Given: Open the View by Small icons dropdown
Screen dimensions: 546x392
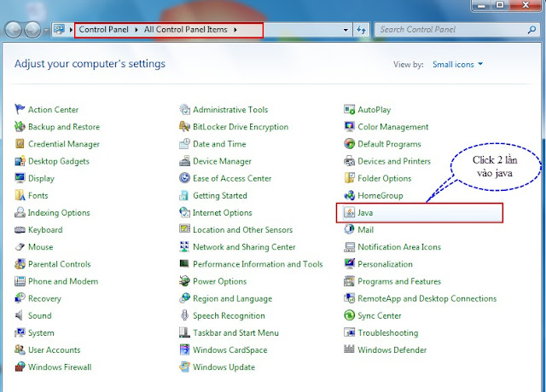Looking at the screenshot, I should point(457,65).
